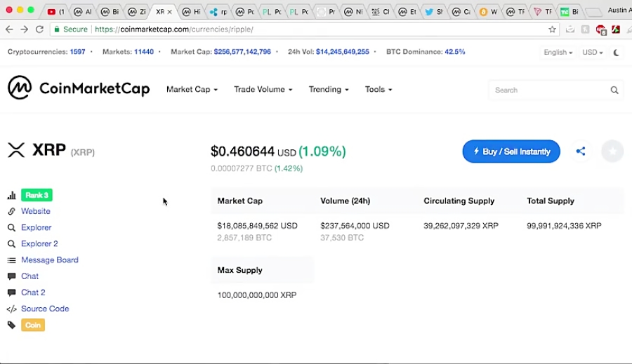Click the CoinMarketCap wordmark text
This screenshot has height=364, width=632.
(94, 88)
